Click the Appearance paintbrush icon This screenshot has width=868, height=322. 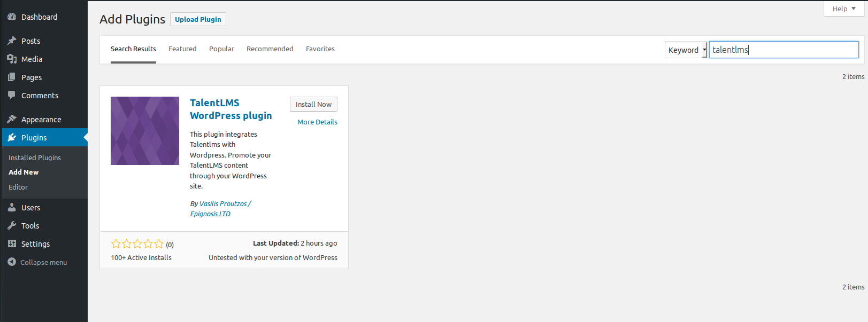tap(12, 120)
